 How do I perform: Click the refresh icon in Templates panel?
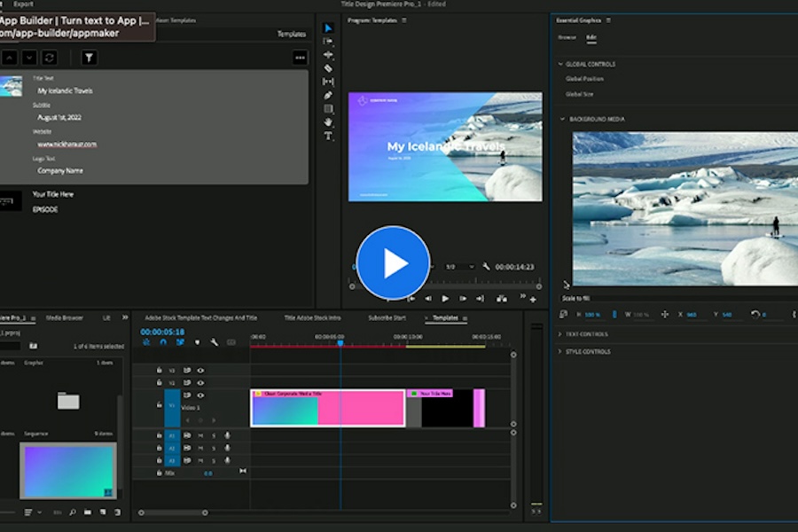pos(50,58)
